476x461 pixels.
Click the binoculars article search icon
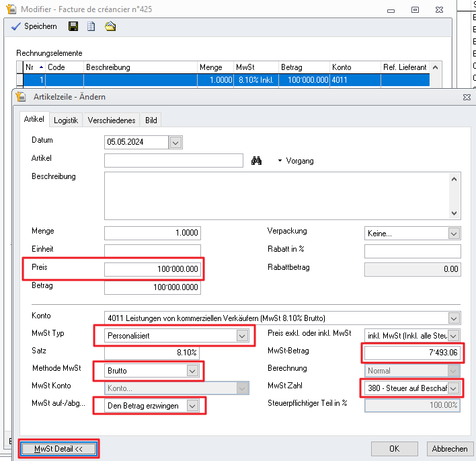point(256,160)
